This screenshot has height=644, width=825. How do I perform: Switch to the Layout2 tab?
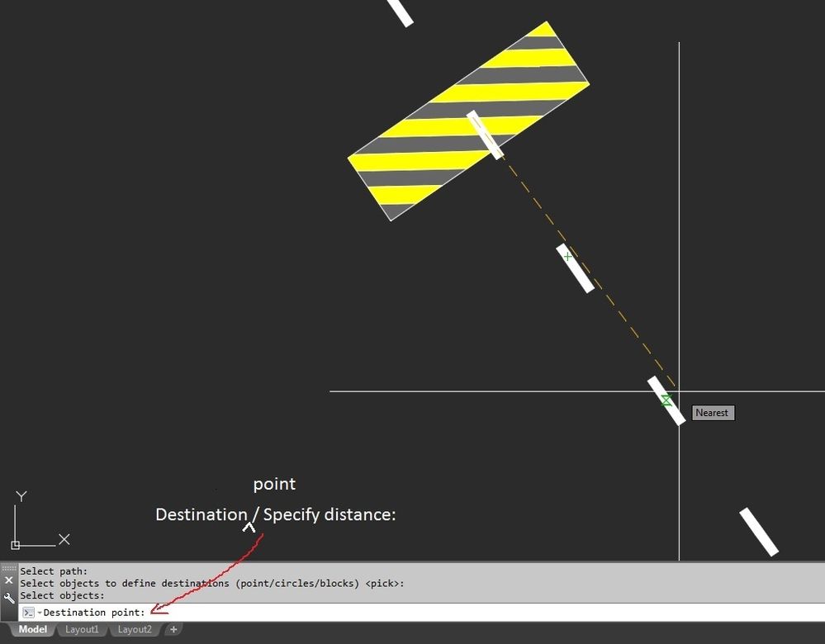point(134,629)
